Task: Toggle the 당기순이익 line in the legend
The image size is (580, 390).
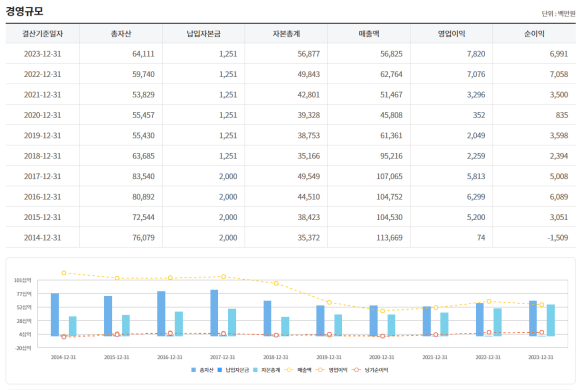Action: click(370, 370)
